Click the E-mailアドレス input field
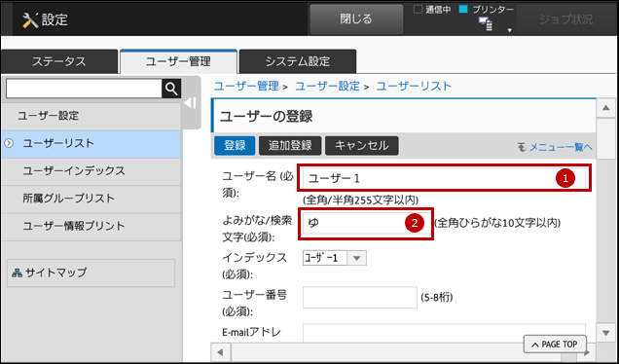 coord(444,333)
